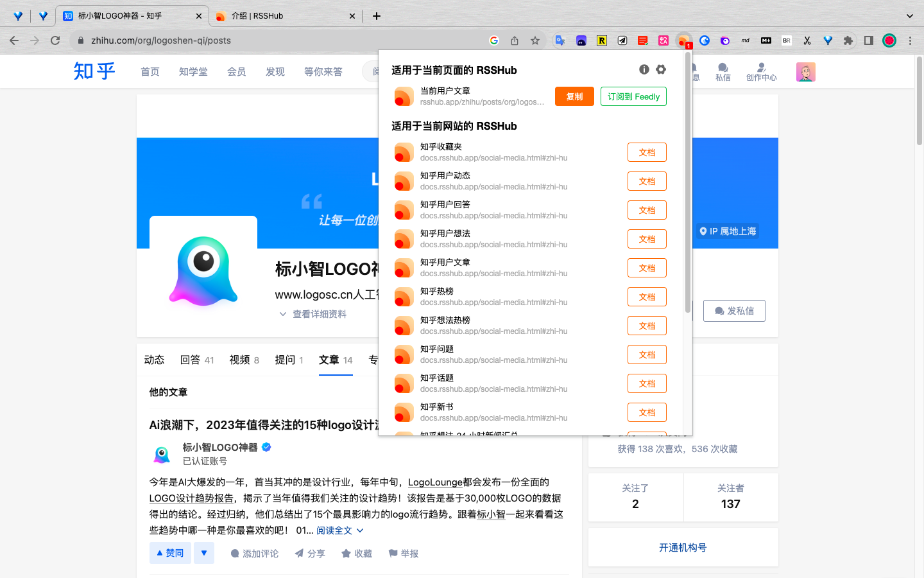Close the 标小智LOGO神器 - 知乎 tab
This screenshot has width=924, height=578.
pos(199,16)
